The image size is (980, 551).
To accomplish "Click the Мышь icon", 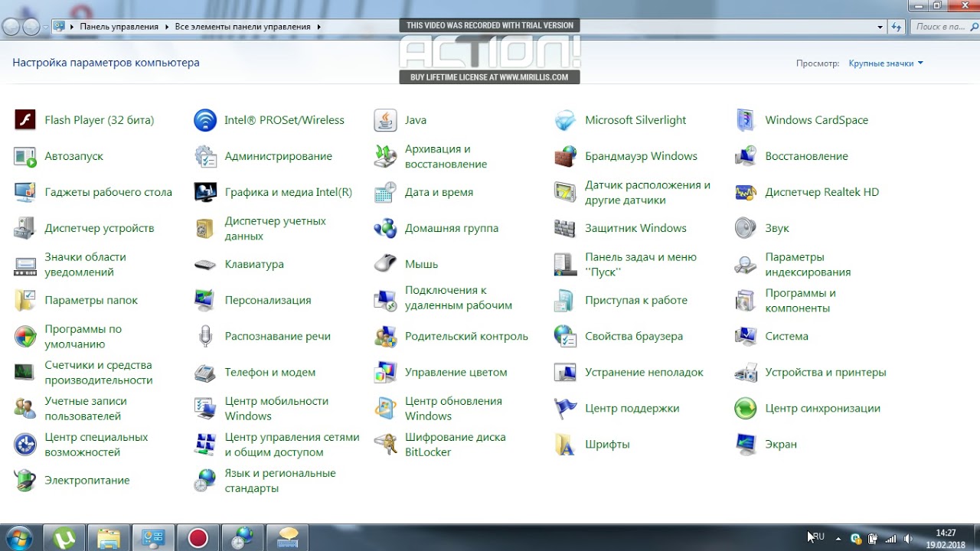I will [385, 264].
